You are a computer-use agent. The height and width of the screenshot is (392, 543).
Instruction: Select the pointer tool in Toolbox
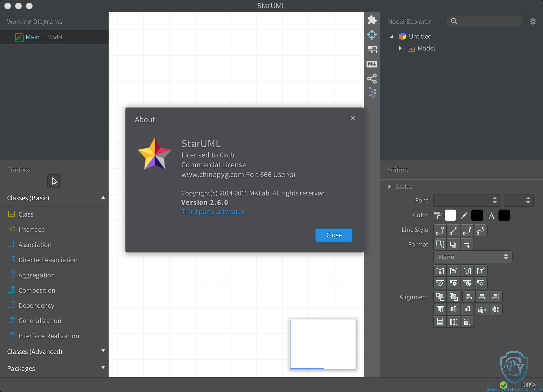pos(54,181)
